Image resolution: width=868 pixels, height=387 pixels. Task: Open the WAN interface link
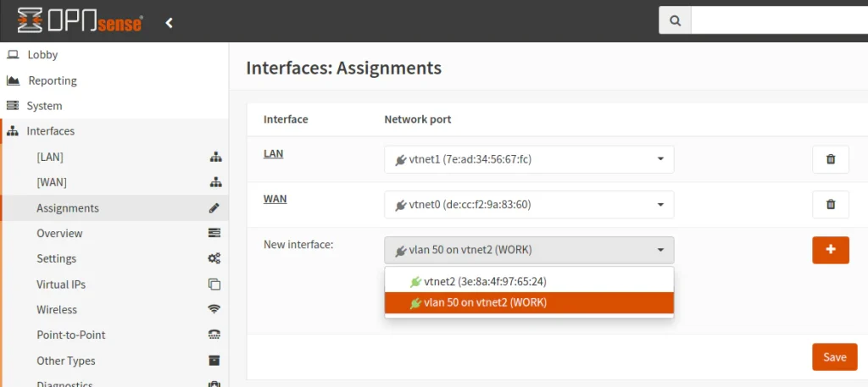(275, 199)
